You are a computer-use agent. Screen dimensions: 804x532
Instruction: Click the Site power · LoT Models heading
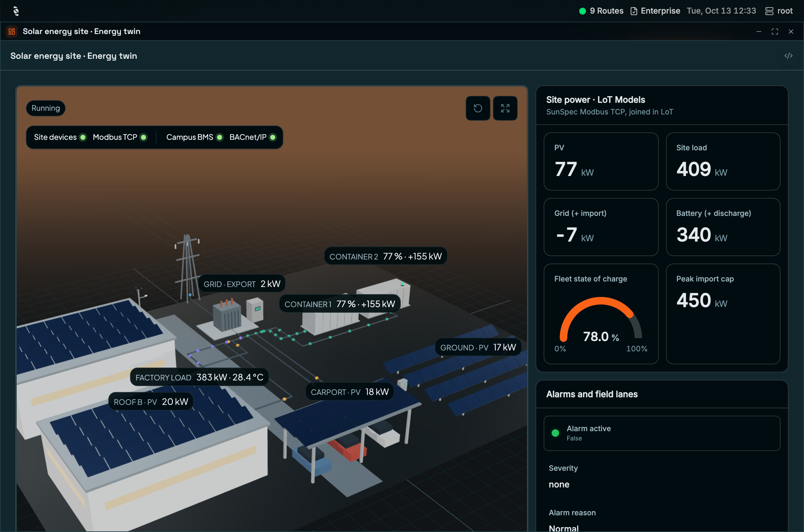click(x=596, y=100)
